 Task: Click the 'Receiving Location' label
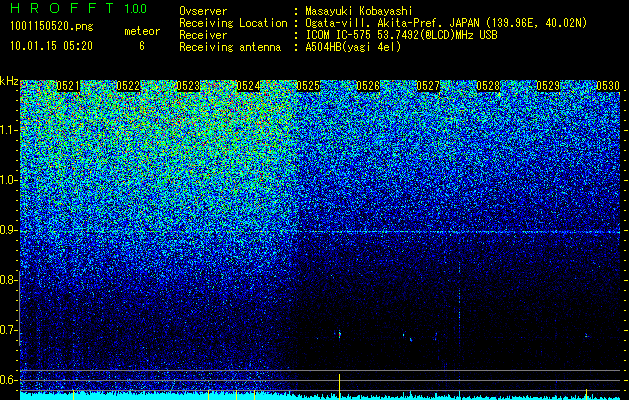pos(233,24)
